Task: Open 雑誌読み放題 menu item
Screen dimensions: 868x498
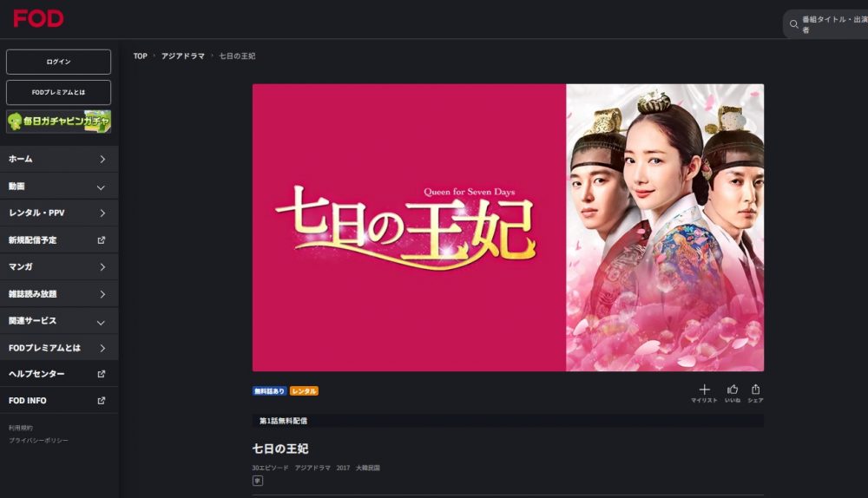Action: tap(59, 294)
